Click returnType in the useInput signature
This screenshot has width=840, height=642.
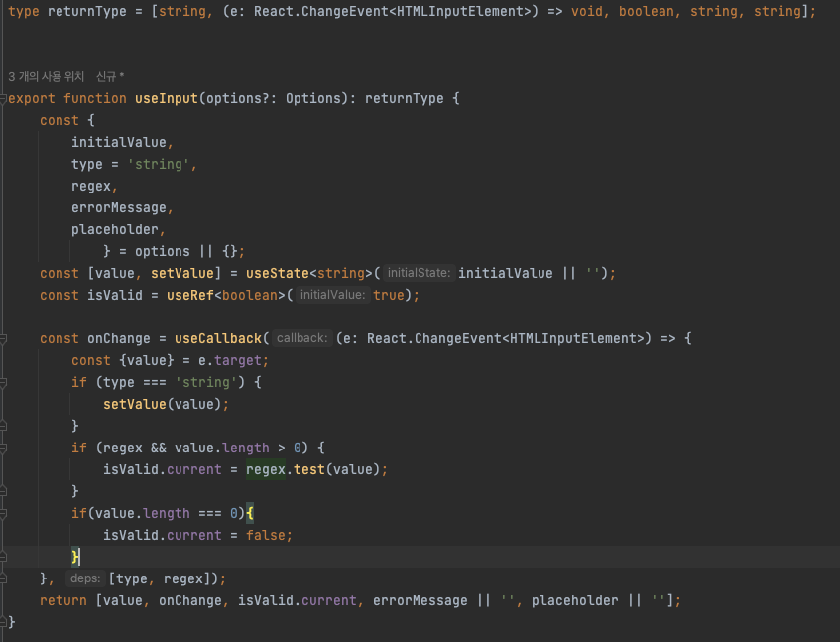405,98
